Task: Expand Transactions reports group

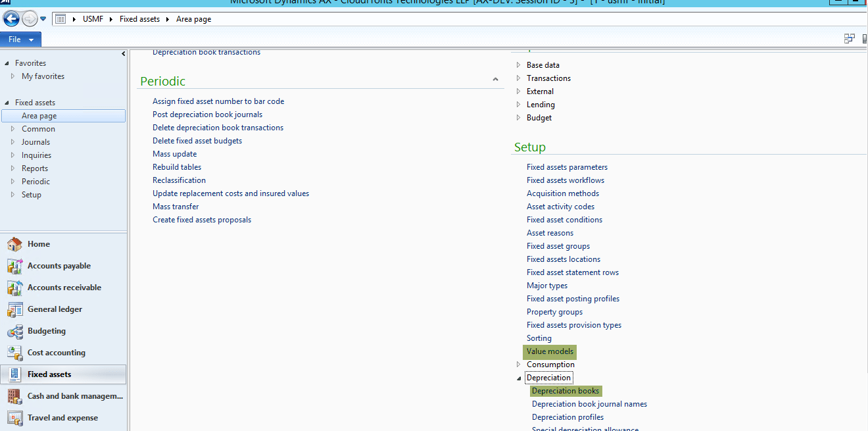Action: point(518,78)
